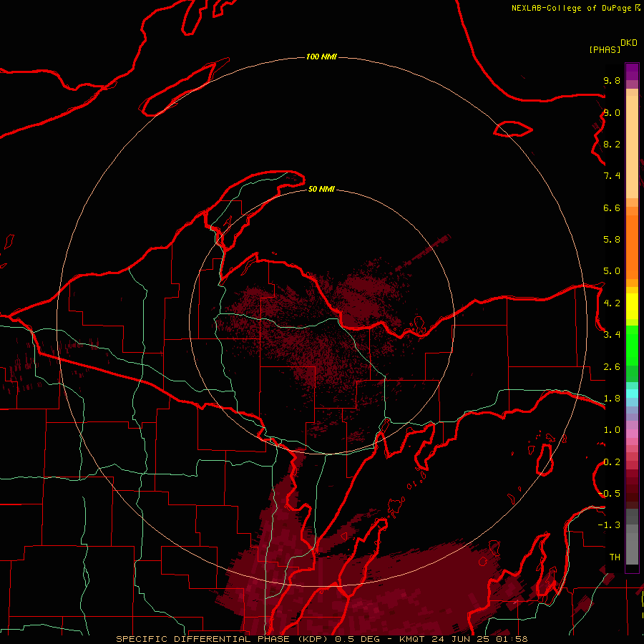Click the yellow segment of the color bar
Viewport: 644px width, 644px height.
(632, 306)
